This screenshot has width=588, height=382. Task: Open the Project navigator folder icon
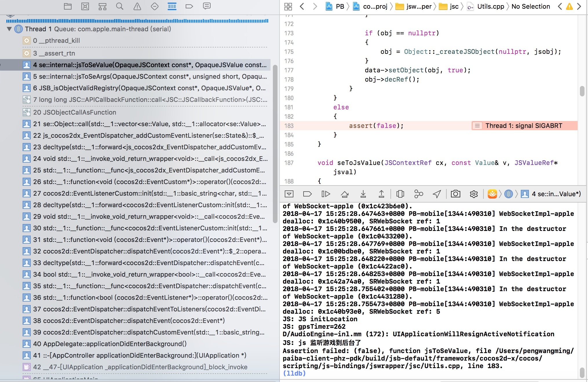point(68,6)
